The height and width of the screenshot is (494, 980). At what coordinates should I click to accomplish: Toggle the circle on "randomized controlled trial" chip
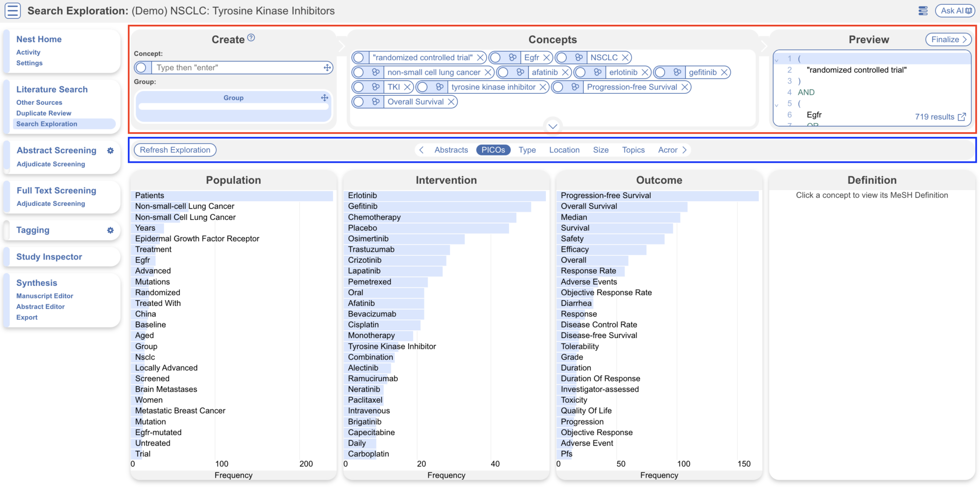[x=358, y=57]
